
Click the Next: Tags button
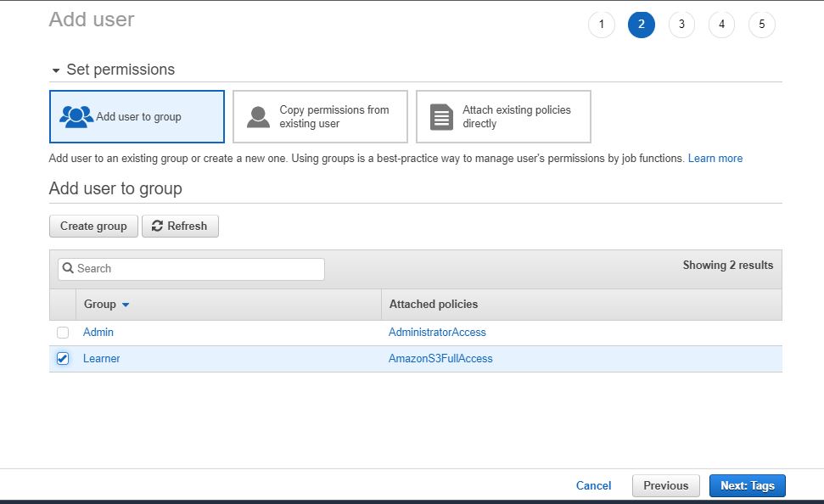pos(747,486)
